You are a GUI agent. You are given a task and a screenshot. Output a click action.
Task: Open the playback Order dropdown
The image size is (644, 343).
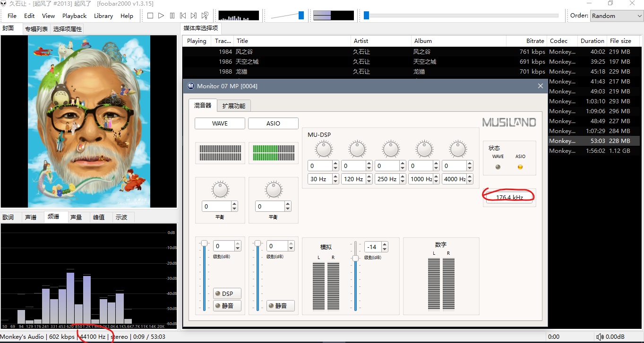point(617,16)
